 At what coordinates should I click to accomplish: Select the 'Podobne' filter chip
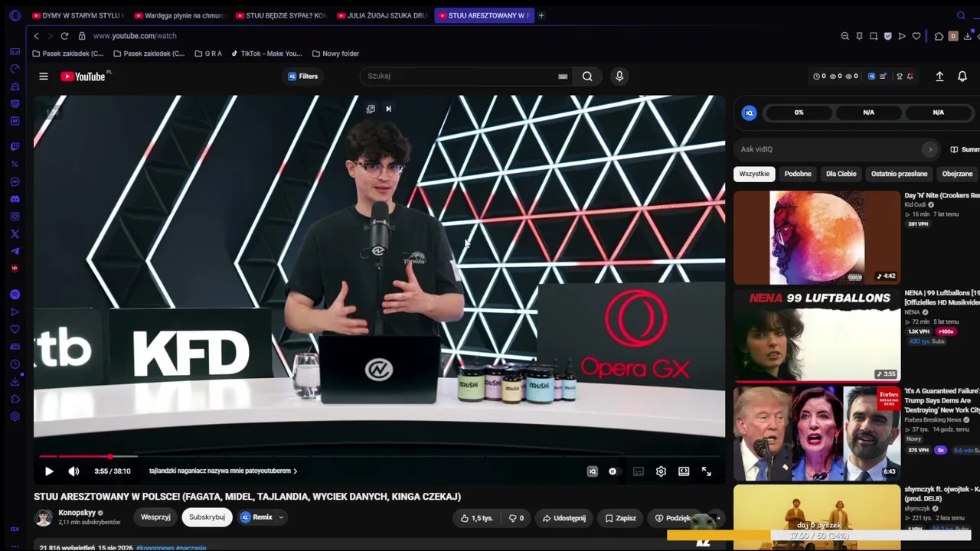click(x=798, y=174)
